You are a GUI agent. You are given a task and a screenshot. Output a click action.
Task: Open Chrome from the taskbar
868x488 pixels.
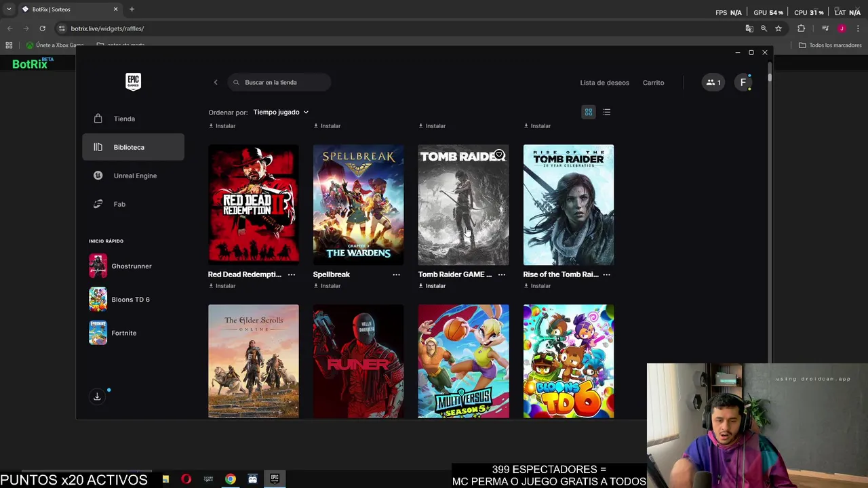tap(231, 479)
